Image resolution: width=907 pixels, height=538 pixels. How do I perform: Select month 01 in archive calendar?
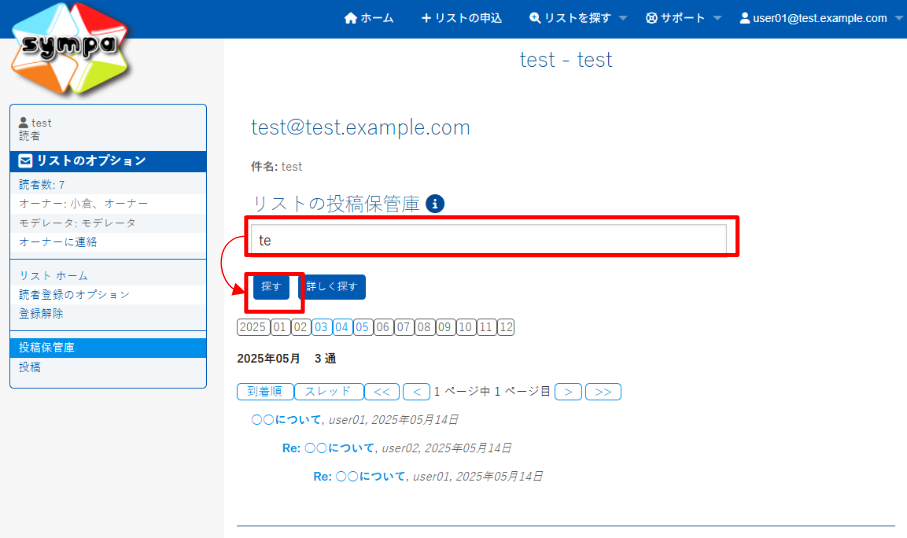(x=280, y=327)
